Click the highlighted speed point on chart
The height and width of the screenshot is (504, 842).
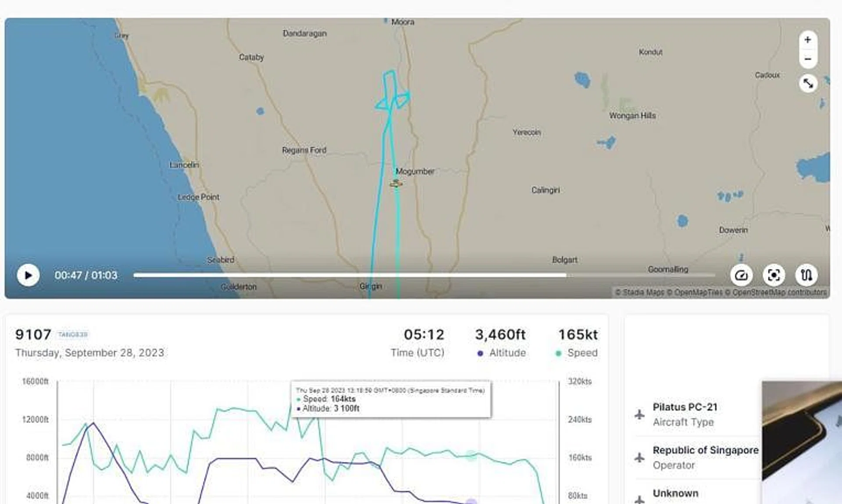point(471,456)
